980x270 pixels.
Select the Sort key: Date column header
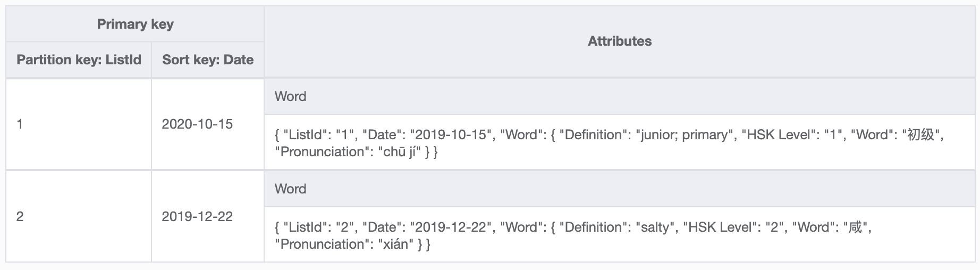point(207,60)
